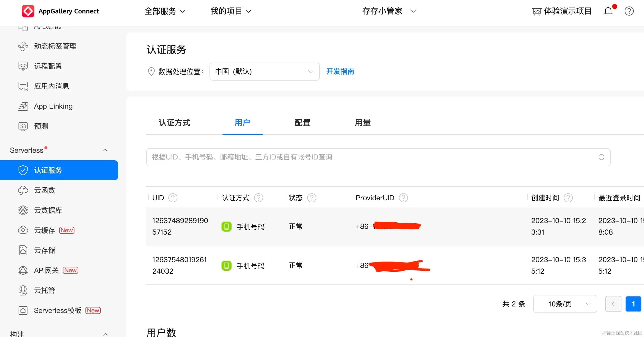644x337 pixels.
Task: Click the page 1 pagination button
Action: [x=633, y=304]
